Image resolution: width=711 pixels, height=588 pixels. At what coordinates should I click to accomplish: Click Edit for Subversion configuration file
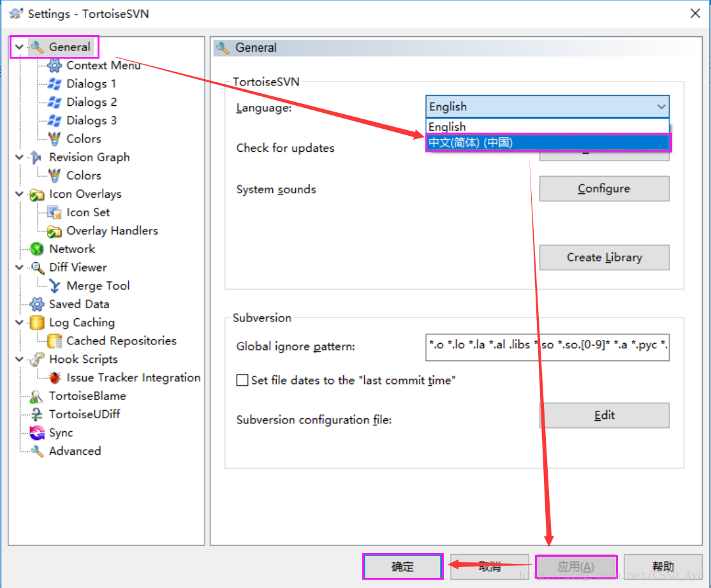[x=604, y=415]
